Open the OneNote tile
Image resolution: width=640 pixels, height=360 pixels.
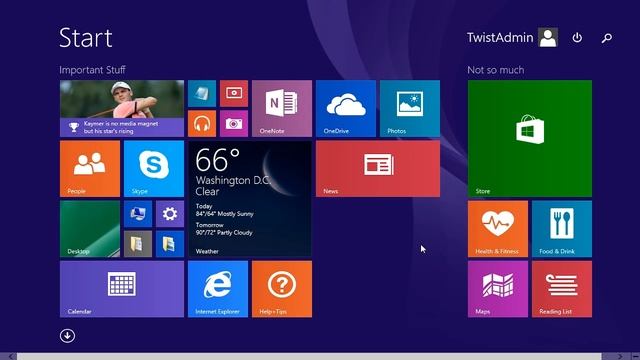(282, 109)
